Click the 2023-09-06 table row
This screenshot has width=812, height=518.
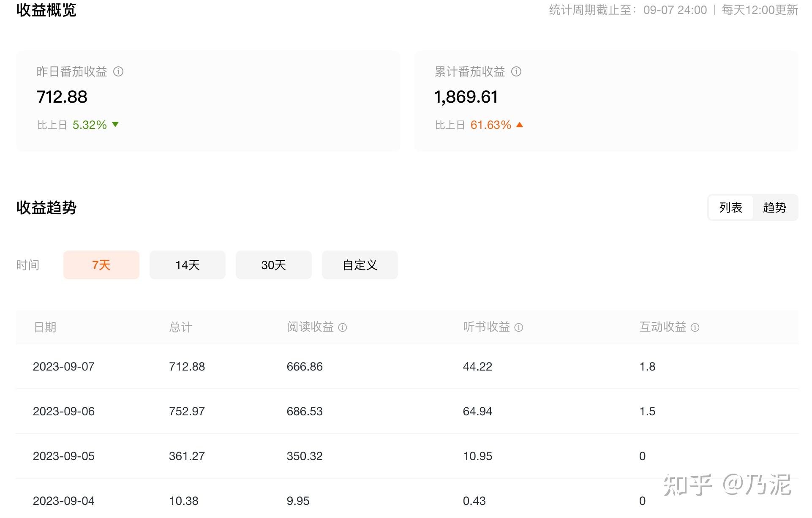pos(64,411)
